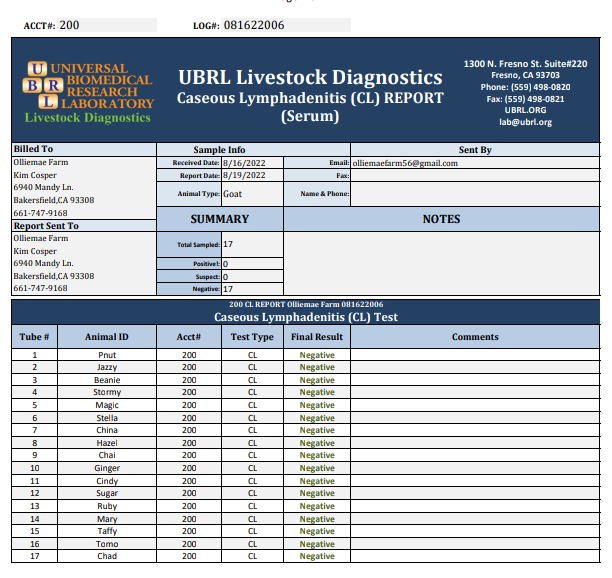Click the Livestock Diagnostics green logo text

pyautogui.click(x=88, y=118)
